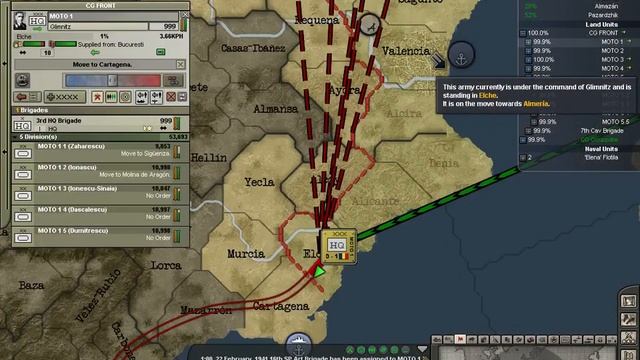Toggle the first green message filter button

[350, 350]
